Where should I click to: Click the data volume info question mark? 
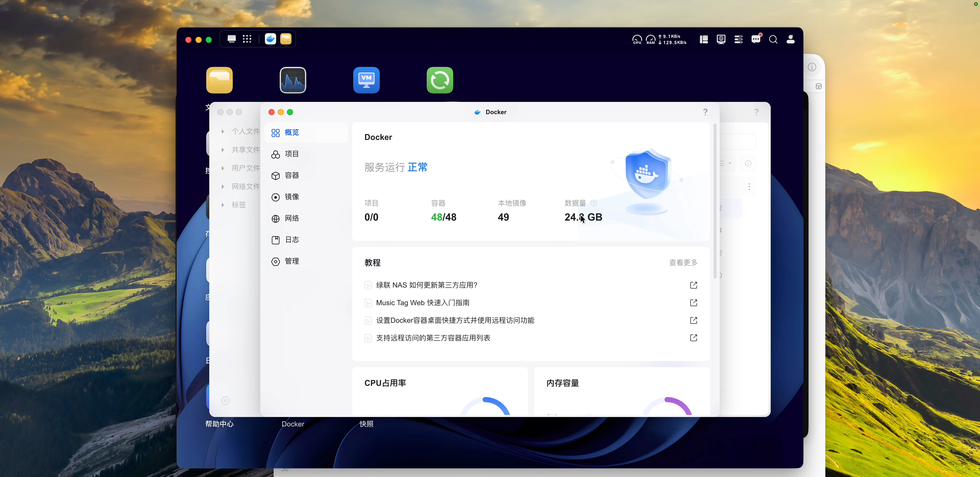coord(593,203)
